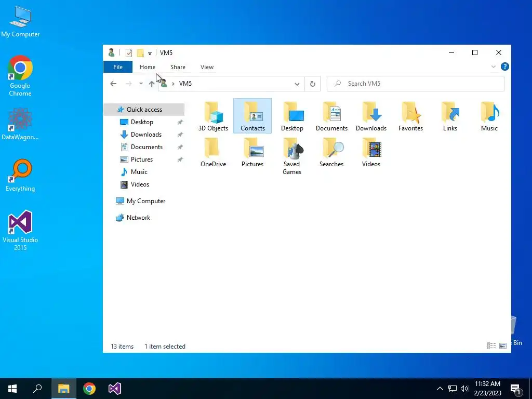Select the Searches folder

pos(331,152)
